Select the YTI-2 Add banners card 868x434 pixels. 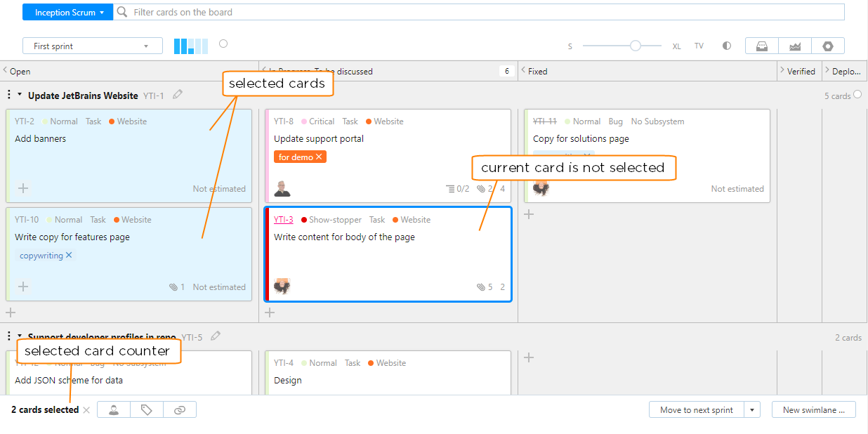pyautogui.click(x=129, y=156)
